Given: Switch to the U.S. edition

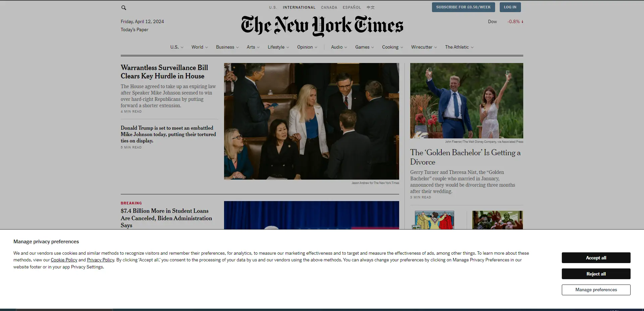Looking at the screenshot, I should click(273, 7).
